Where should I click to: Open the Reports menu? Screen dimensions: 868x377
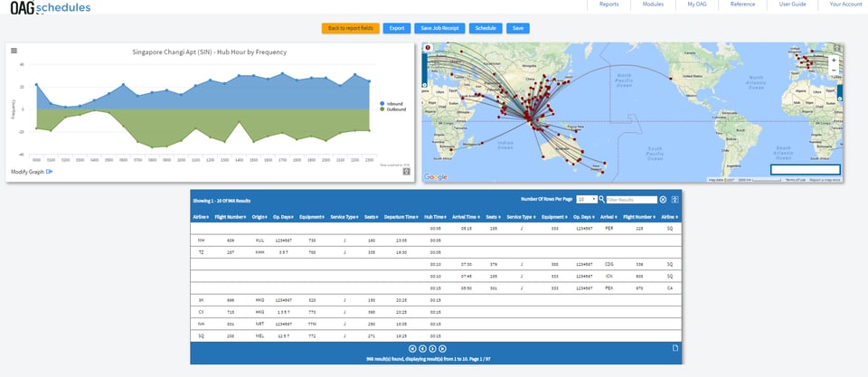(609, 5)
